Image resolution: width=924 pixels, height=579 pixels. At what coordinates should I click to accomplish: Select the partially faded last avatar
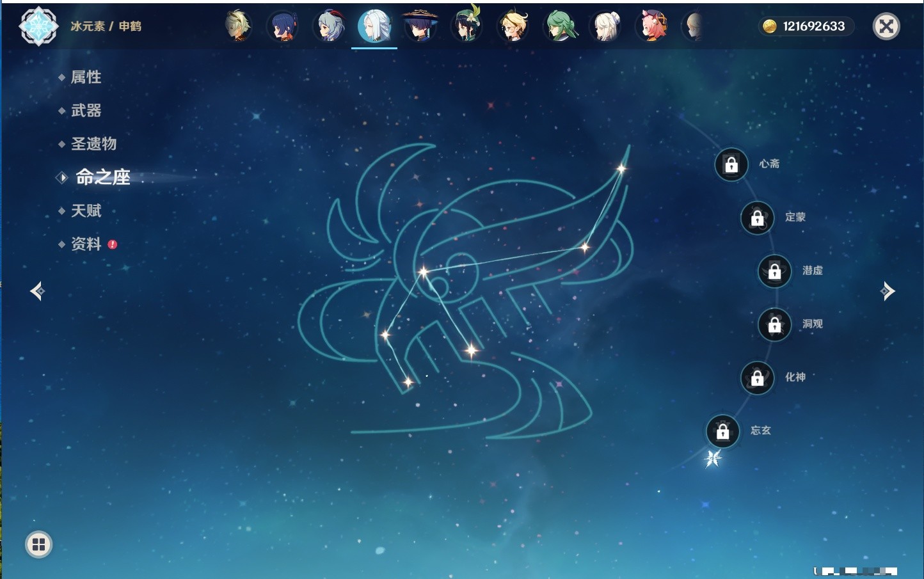[x=693, y=26]
